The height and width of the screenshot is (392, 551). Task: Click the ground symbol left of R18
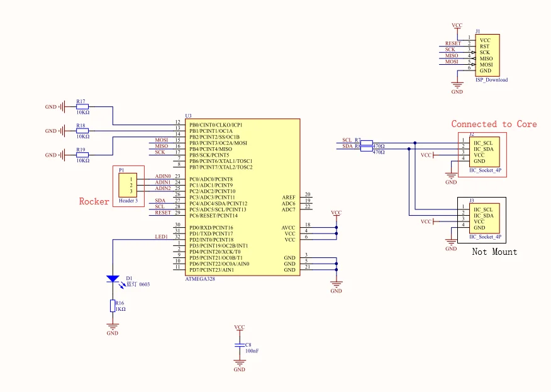[x=62, y=131]
